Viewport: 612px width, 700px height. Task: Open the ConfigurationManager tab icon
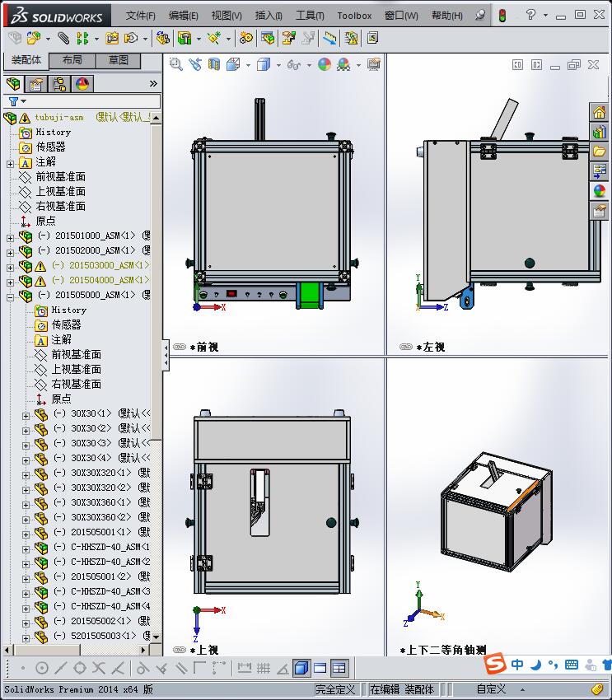click(x=59, y=84)
